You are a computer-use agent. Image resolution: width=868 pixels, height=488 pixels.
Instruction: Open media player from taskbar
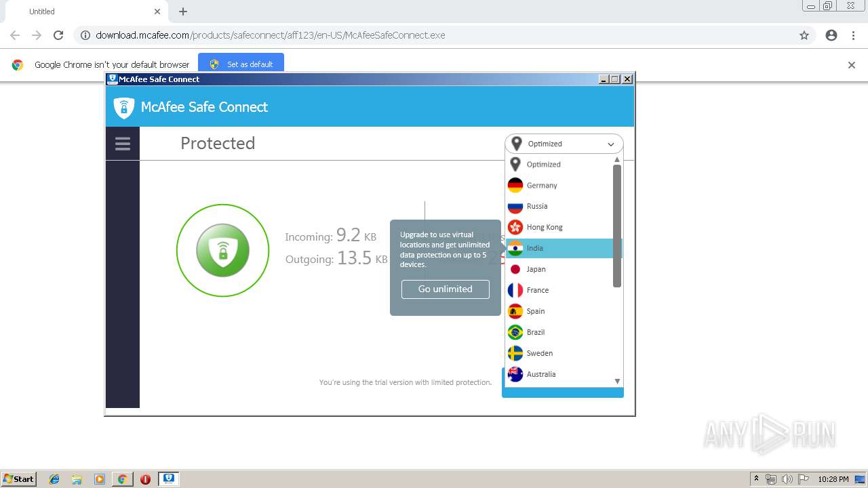(100, 479)
